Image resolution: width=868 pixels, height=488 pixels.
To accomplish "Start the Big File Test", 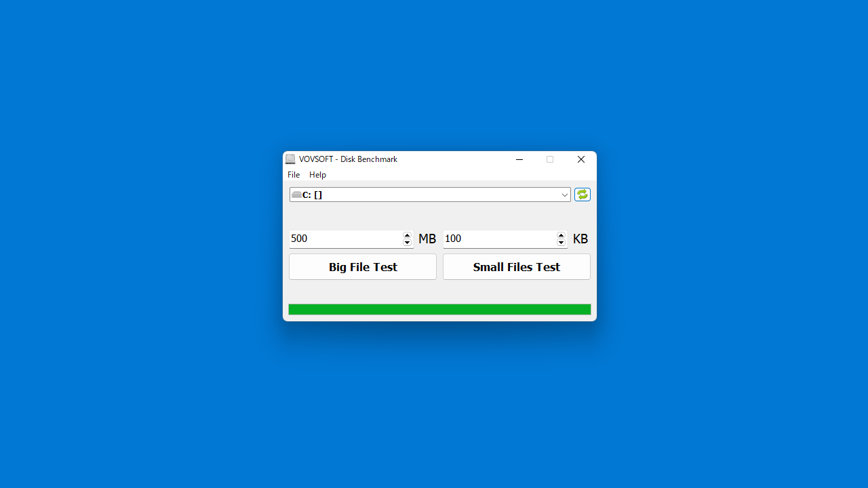I will pos(363,267).
